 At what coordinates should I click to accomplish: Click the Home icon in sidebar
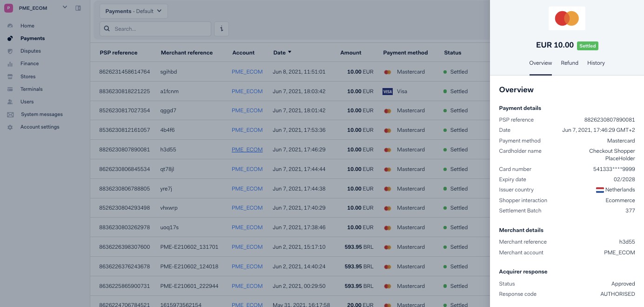(10, 26)
